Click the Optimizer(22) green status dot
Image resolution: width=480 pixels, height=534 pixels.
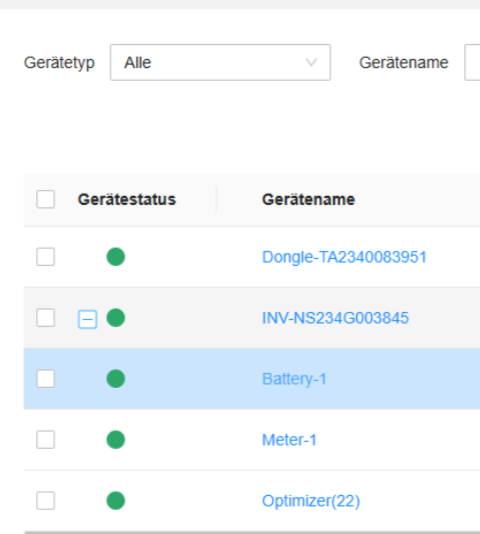(x=116, y=501)
